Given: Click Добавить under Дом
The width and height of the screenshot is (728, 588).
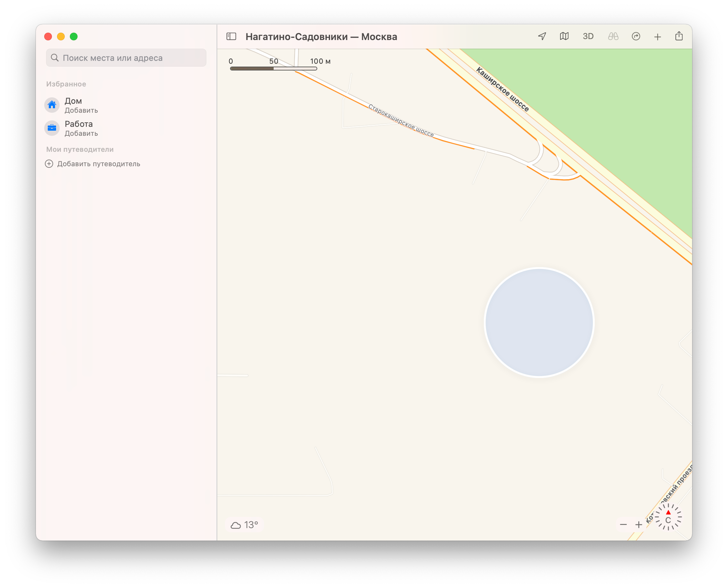Looking at the screenshot, I should (81, 110).
